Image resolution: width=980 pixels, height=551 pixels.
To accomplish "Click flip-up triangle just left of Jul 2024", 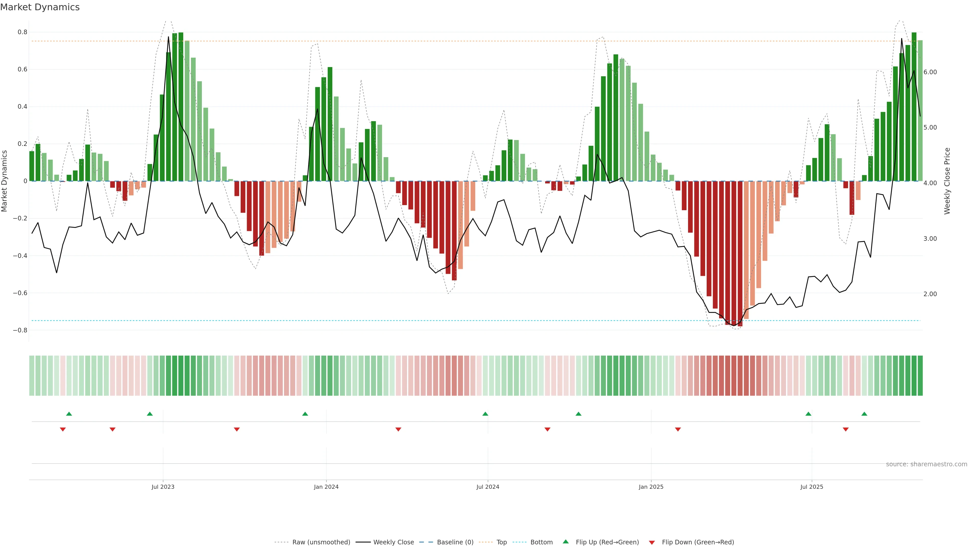I will pos(485,414).
